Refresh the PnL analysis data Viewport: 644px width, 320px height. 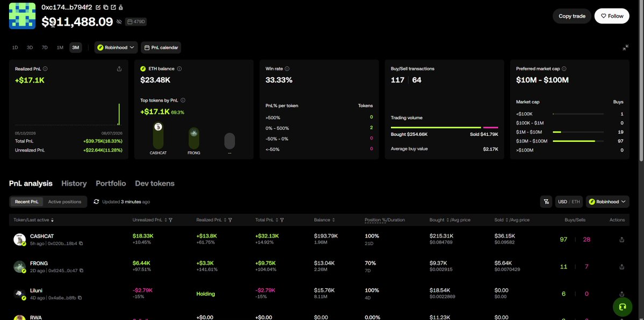coord(97,202)
